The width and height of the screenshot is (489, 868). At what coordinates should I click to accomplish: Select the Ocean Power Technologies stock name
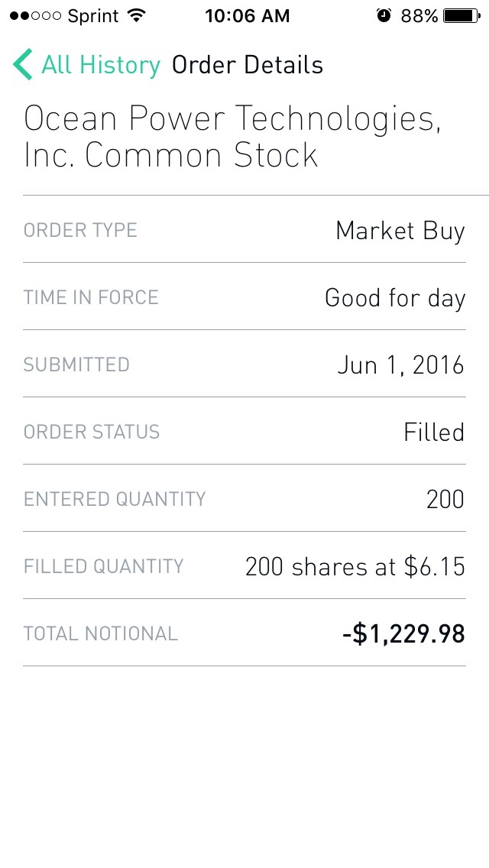tap(232, 137)
